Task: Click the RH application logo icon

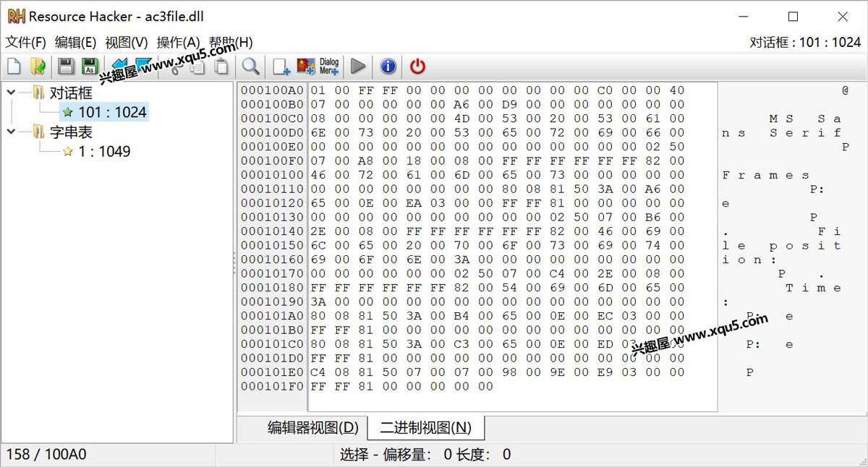Action: pyautogui.click(x=16, y=16)
